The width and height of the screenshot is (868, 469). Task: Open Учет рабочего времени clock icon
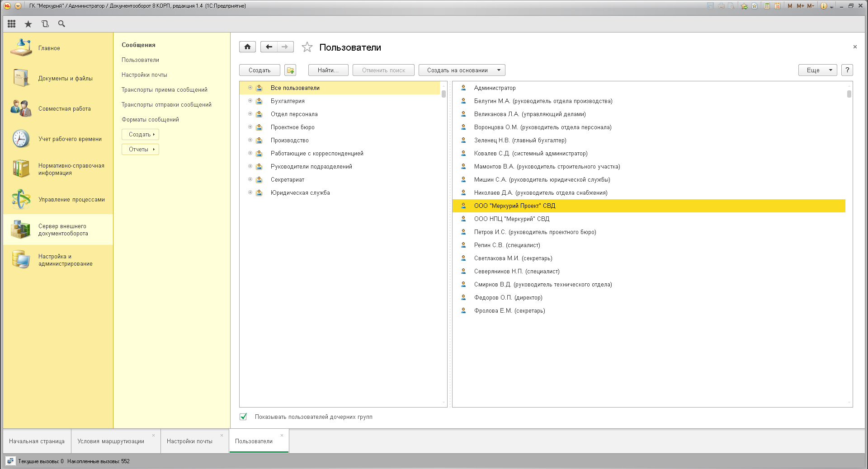(x=21, y=138)
